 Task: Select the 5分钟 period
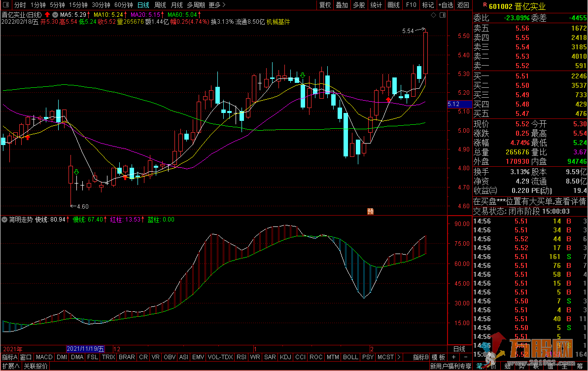pos(57,5)
